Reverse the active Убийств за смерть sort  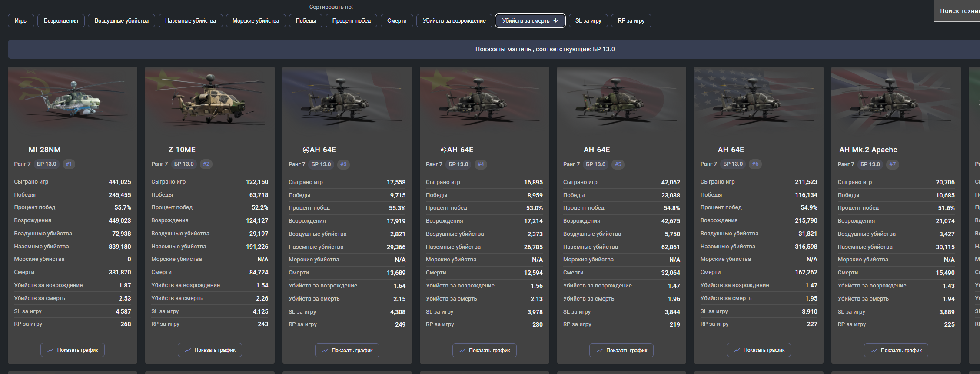point(530,21)
